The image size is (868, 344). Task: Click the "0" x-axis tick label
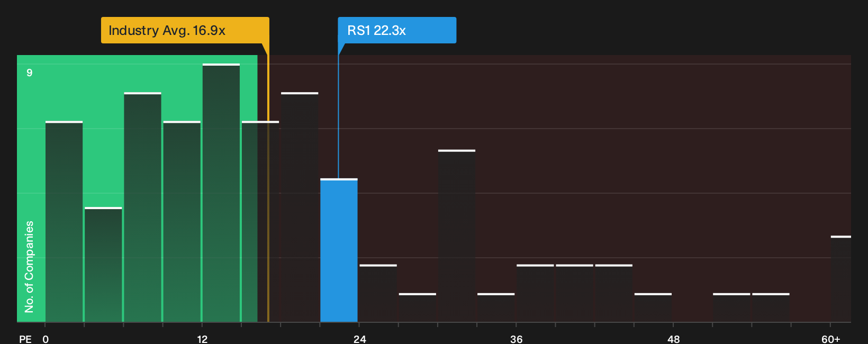click(x=46, y=339)
